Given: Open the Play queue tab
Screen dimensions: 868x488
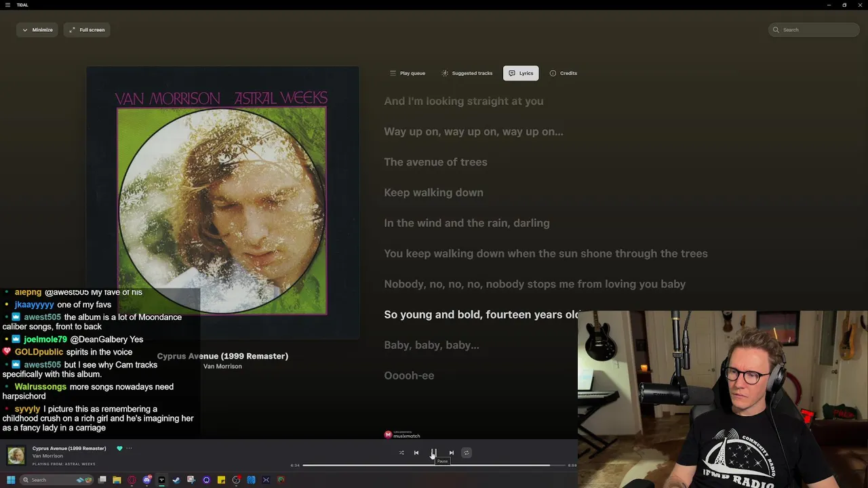Looking at the screenshot, I should tap(408, 73).
